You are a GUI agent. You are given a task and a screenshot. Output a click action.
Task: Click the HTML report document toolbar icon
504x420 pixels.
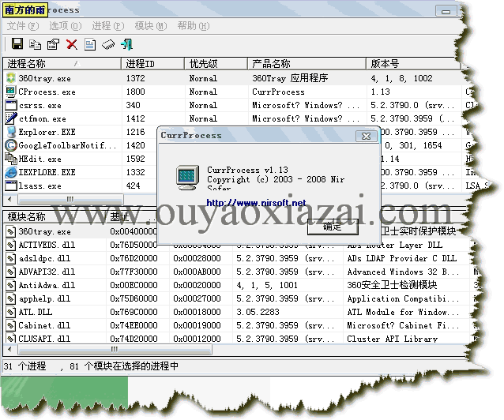tap(90, 44)
